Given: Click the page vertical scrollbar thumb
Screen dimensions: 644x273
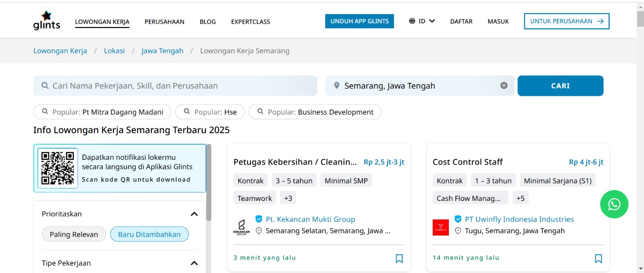Looking at the screenshot, I should [x=640, y=19].
